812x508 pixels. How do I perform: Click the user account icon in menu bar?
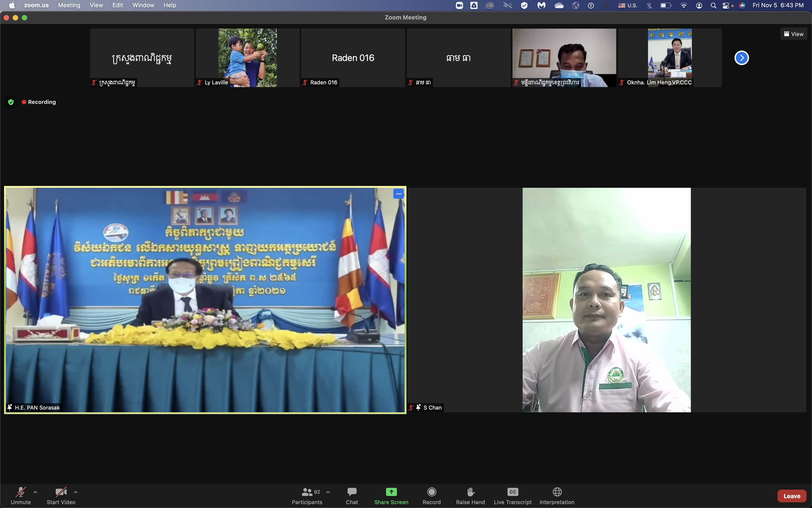click(x=699, y=5)
